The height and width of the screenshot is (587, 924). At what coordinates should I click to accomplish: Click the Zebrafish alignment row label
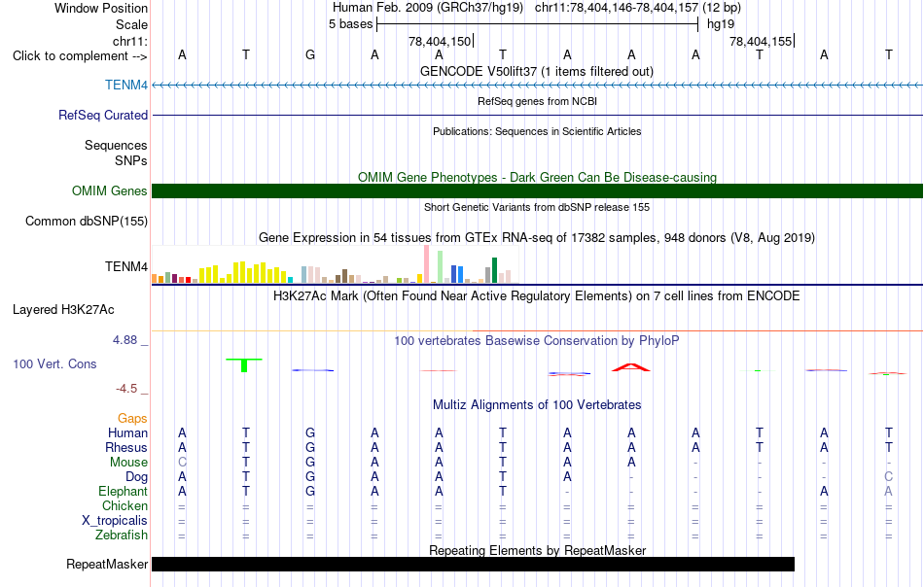pos(122,535)
